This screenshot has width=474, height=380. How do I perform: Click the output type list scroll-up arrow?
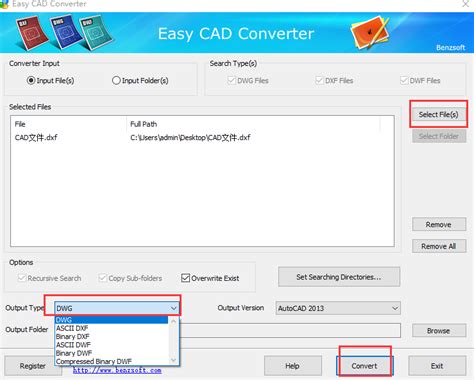(173, 321)
